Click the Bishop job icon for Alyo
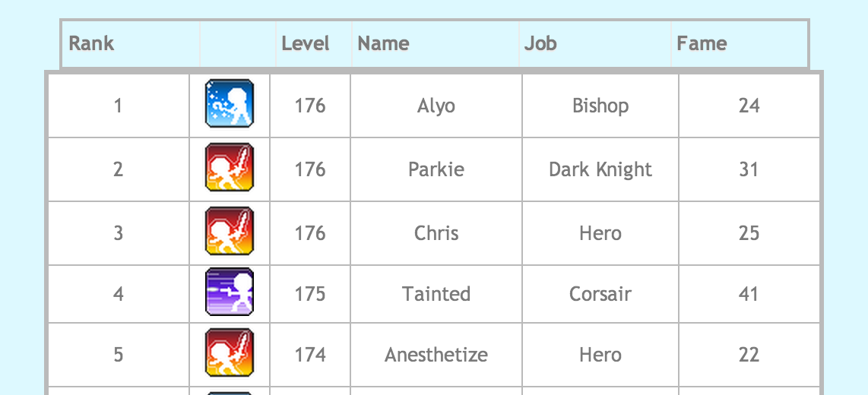Viewport: 868px width, 395px height. [230, 104]
